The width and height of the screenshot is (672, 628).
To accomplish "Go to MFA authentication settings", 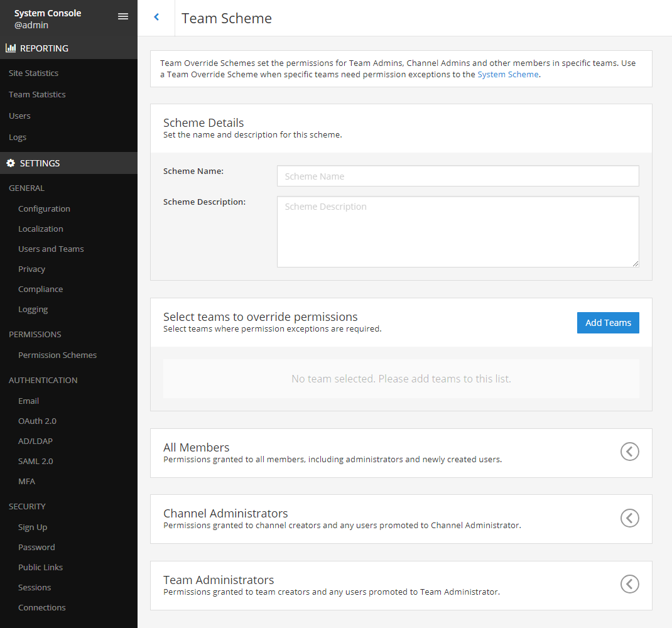I will [26, 482].
